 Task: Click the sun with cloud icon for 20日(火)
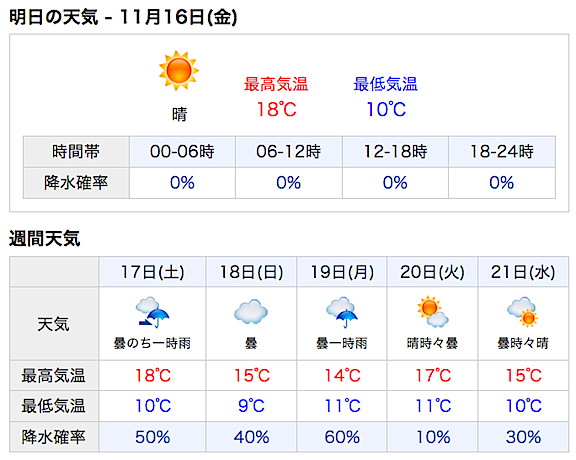pyautogui.click(x=432, y=311)
